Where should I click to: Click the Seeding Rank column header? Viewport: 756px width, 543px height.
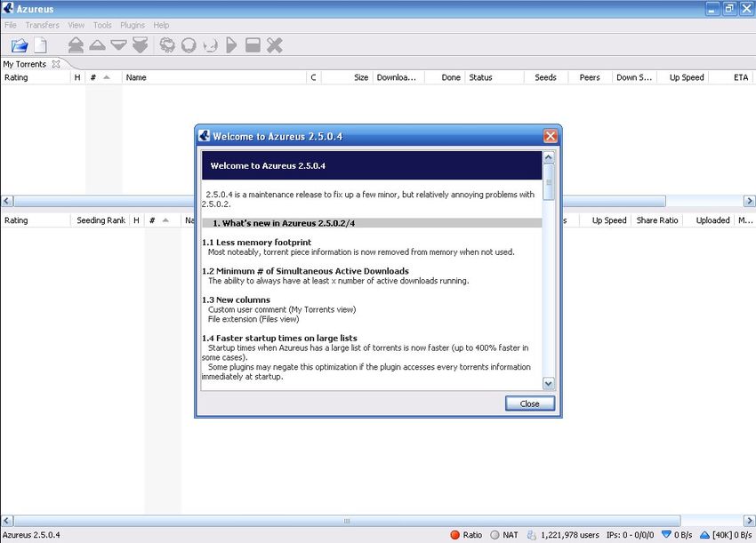tap(101, 220)
